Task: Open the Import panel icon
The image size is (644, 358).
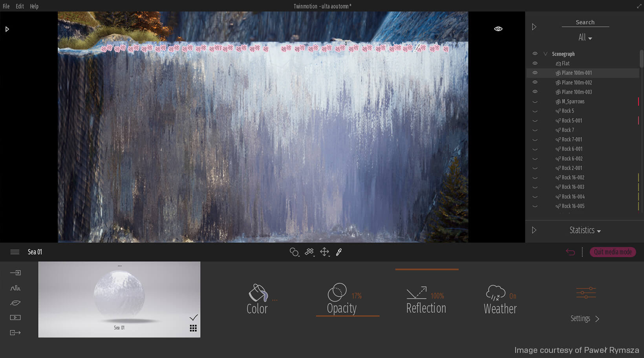Action: click(x=15, y=272)
